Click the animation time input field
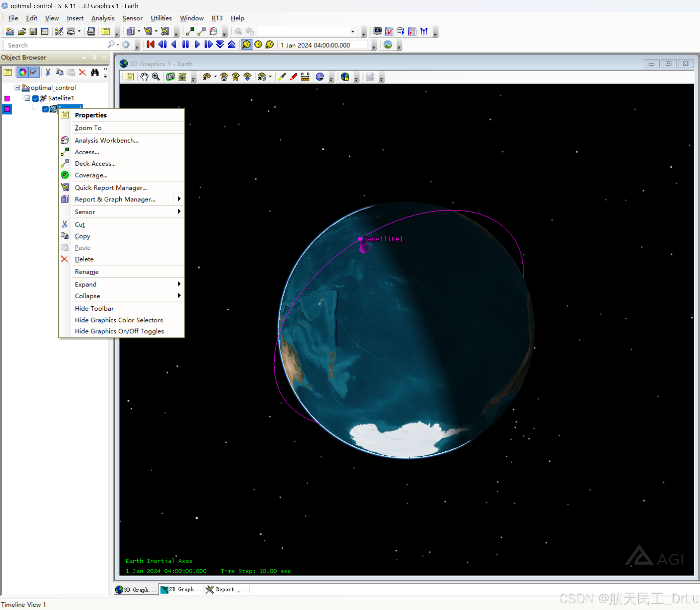The image size is (700, 610). coord(323,45)
